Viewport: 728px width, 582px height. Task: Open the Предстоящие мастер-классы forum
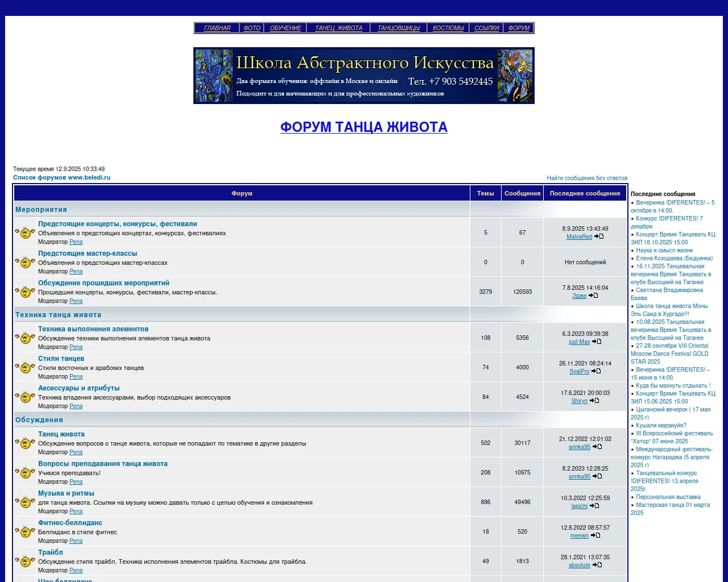click(88, 253)
